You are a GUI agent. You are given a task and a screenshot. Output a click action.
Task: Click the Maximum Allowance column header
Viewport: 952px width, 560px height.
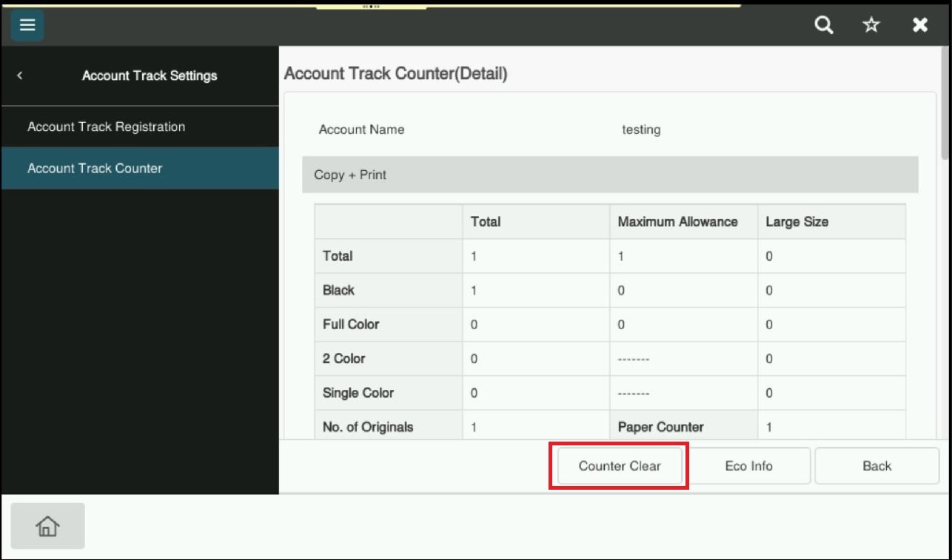[x=677, y=222]
